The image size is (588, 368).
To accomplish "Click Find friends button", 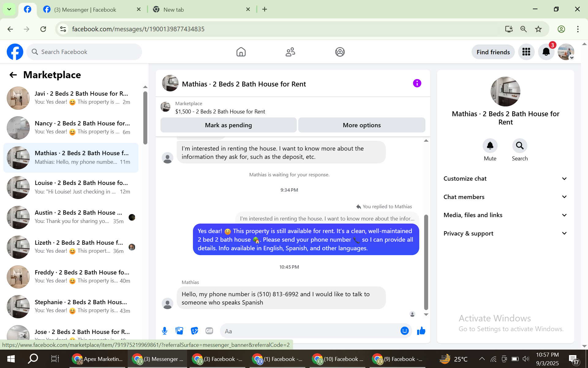I will click(493, 52).
